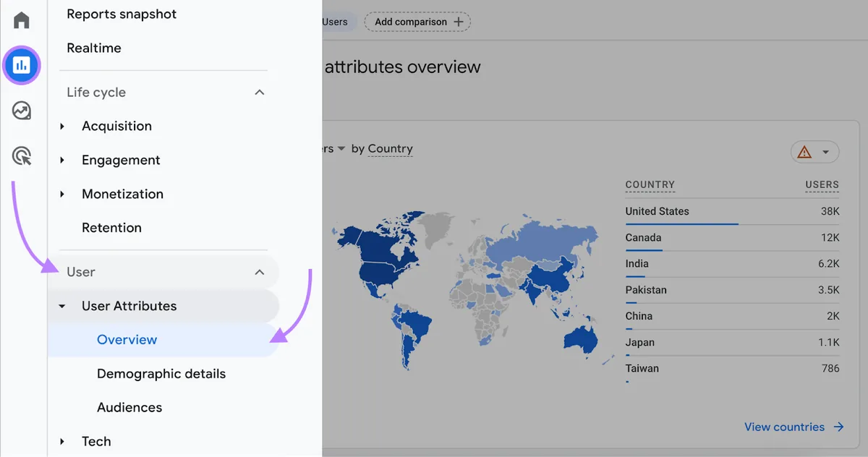Image resolution: width=868 pixels, height=457 pixels.
Task: Expand the Monetization reports group
Action: pos(63,194)
